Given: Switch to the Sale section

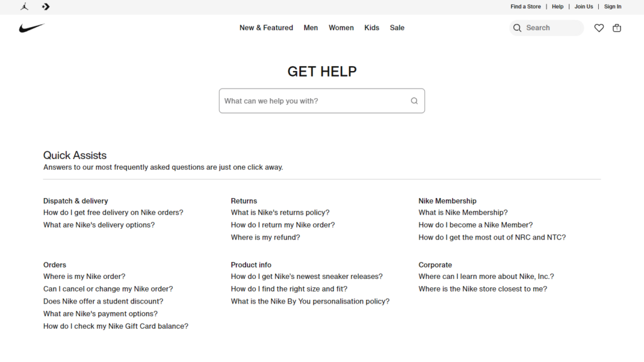Looking at the screenshot, I should [x=397, y=28].
